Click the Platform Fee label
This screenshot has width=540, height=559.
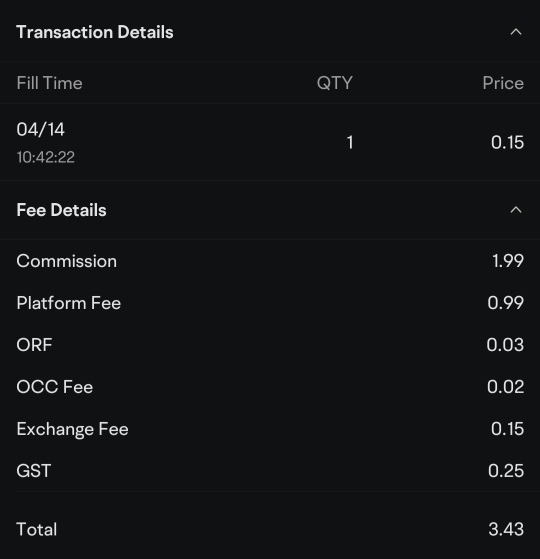coord(69,303)
